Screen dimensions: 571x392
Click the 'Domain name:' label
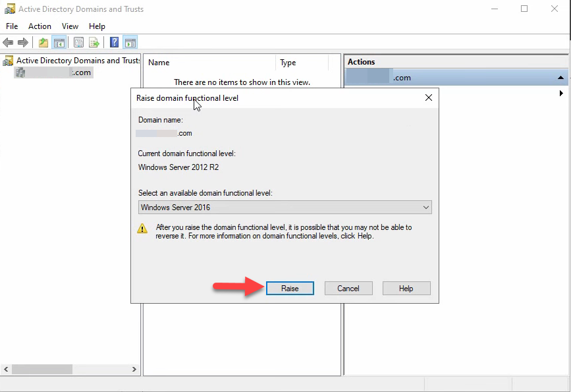pyautogui.click(x=160, y=120)
